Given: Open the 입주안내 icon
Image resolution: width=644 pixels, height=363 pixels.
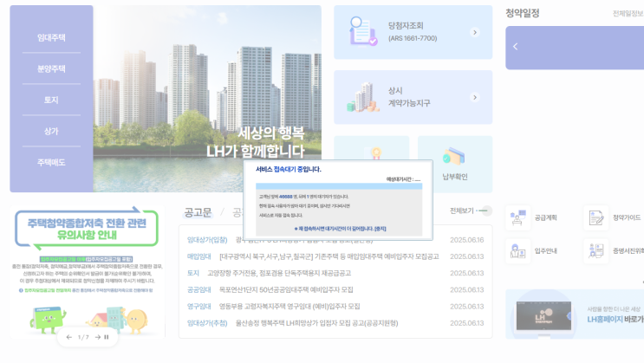Looking at the screenshot, I should (x=518, y=251).
